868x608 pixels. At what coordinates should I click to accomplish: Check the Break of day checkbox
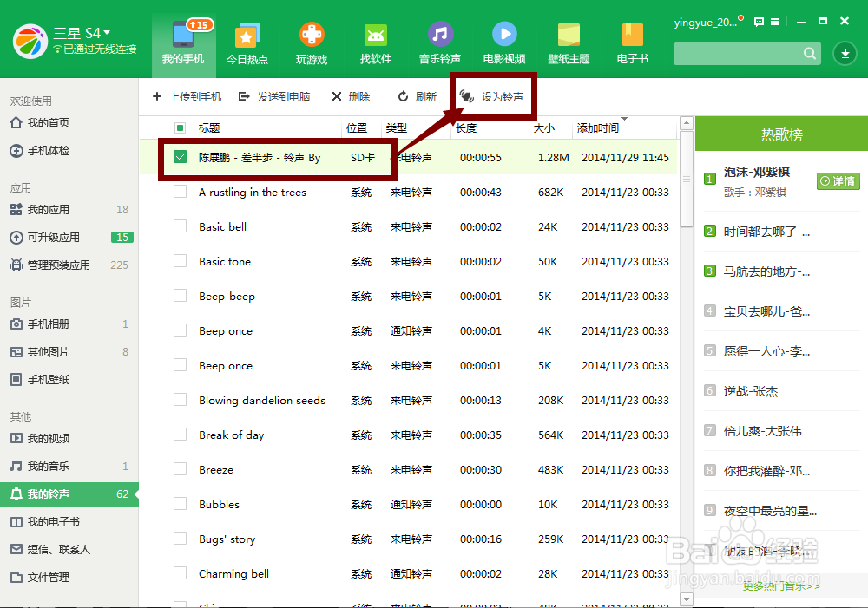(x=180, y=435)
